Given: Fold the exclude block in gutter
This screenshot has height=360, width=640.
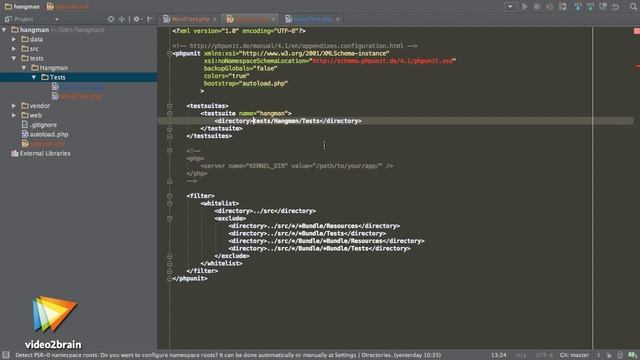Looking at the screenshot, I should (169, 218).
